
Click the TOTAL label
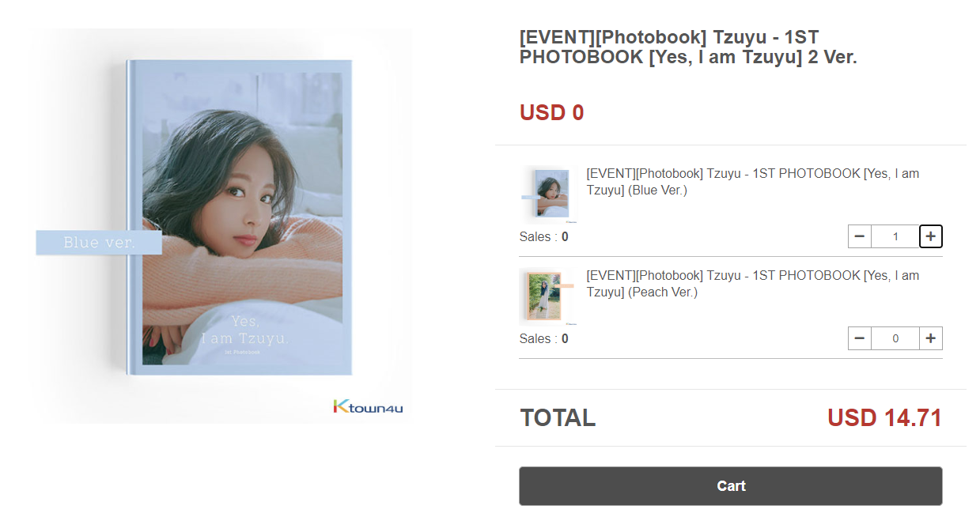[558, 418]
